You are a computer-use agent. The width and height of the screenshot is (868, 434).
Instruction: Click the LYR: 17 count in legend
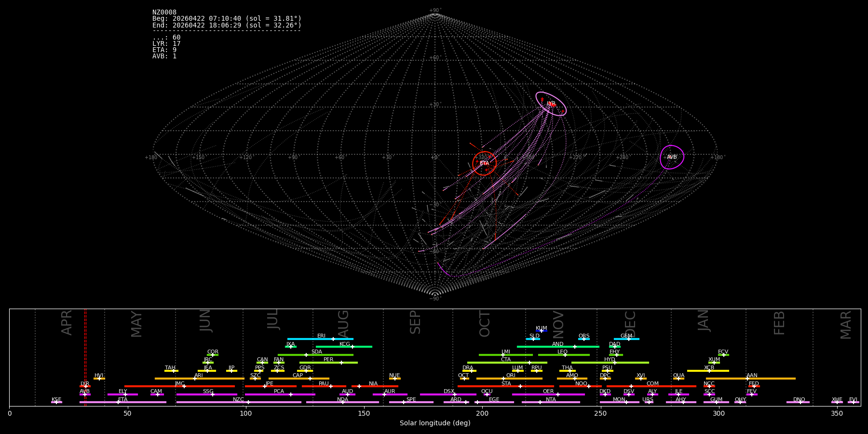[166, 44]
